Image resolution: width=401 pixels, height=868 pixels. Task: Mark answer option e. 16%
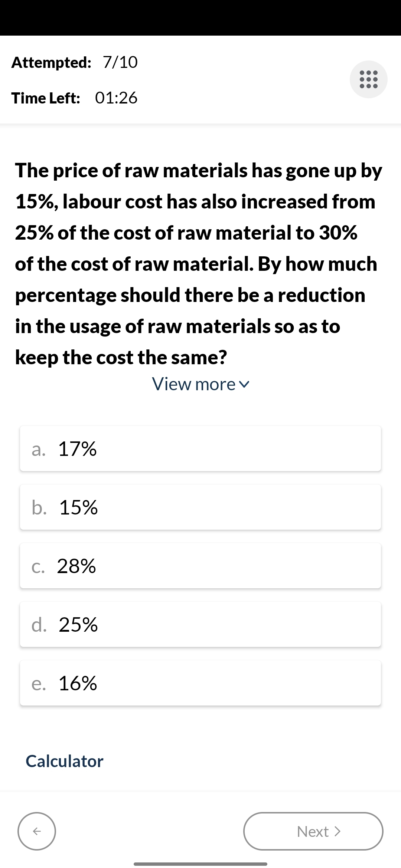tap(200, 683)
